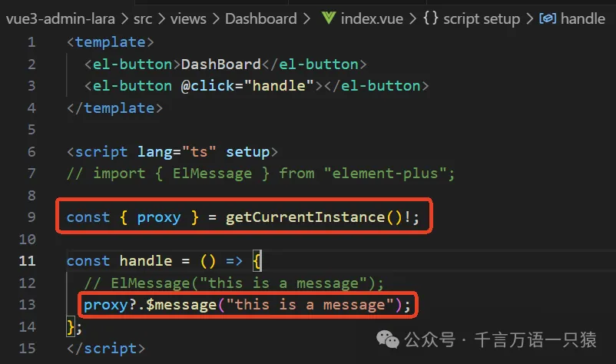Image resolution: width=616 pixels, height=364 pixels.
Task: Click the Vue file icon in the breadcrumb
Action: pos(331,17)
